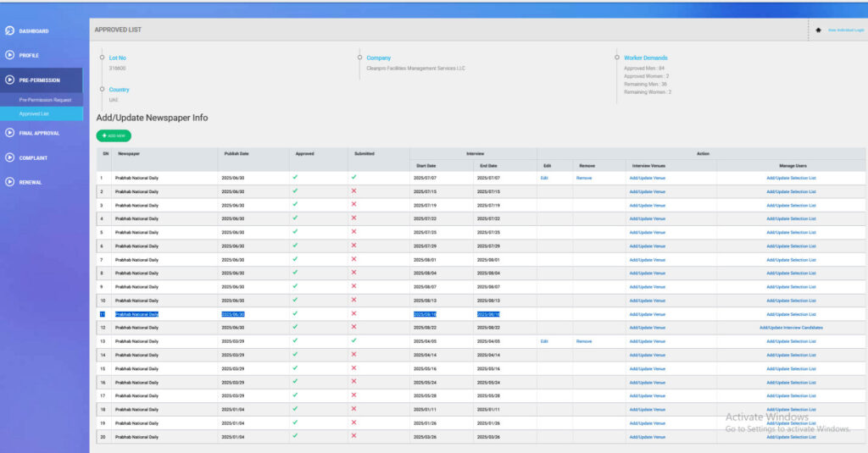Click Edit for newspaper row 13
The image size is (868, 453).
coord(545,341)
